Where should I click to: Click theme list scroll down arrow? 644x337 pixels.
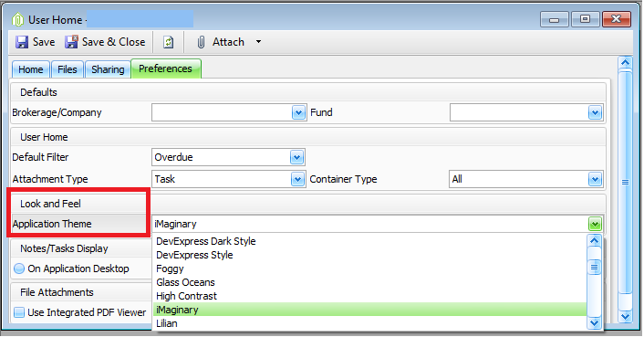[x=595, y=323]
